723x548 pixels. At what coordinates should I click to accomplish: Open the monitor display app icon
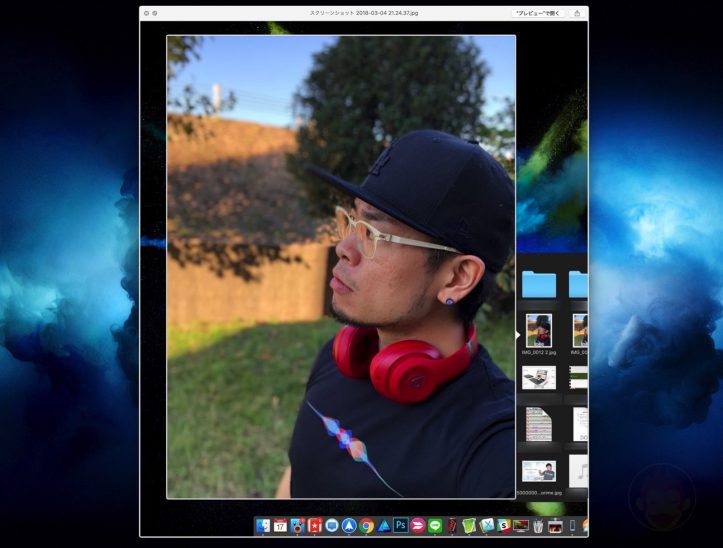tap(521, 525)
